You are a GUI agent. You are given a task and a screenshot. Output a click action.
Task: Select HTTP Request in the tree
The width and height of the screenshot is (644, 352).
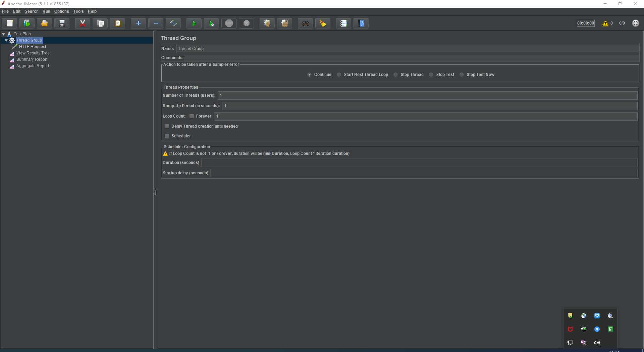[33, 47]
